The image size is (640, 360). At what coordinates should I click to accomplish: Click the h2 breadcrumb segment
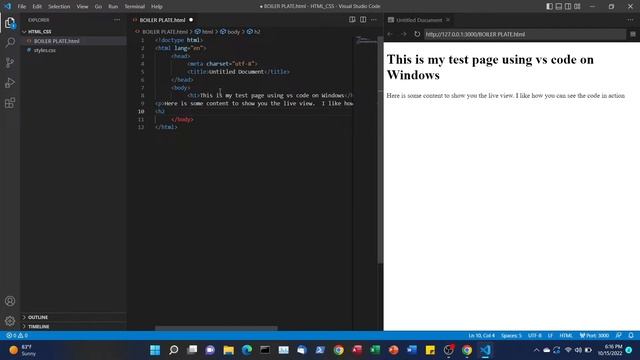[x=253, y=31]
